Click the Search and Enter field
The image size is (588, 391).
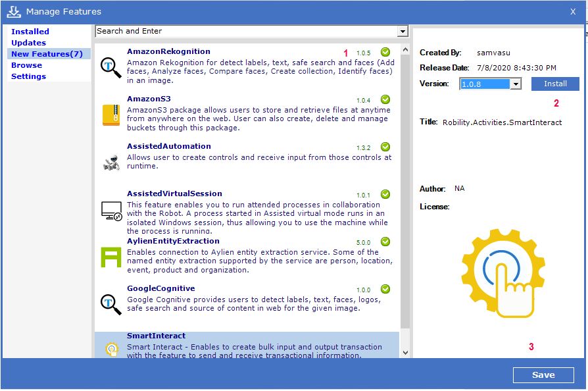tap(246, 32)
